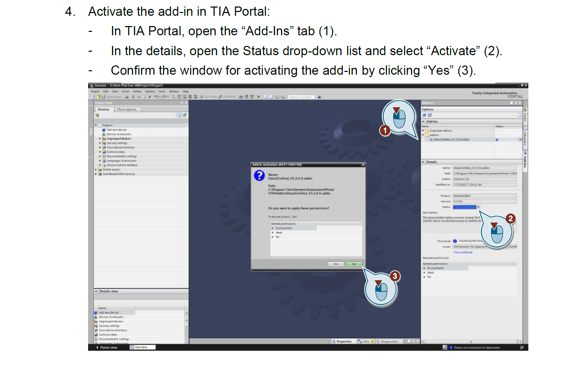The image size is (588, 369).
Task: Click the Add new device tree icon
Action: pyautogui.click(x=104, y=130)
